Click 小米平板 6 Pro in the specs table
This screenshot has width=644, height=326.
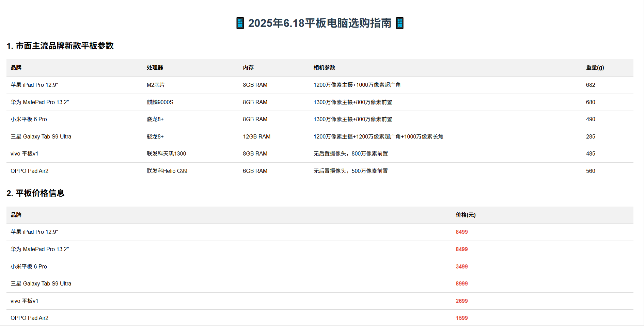29,119
